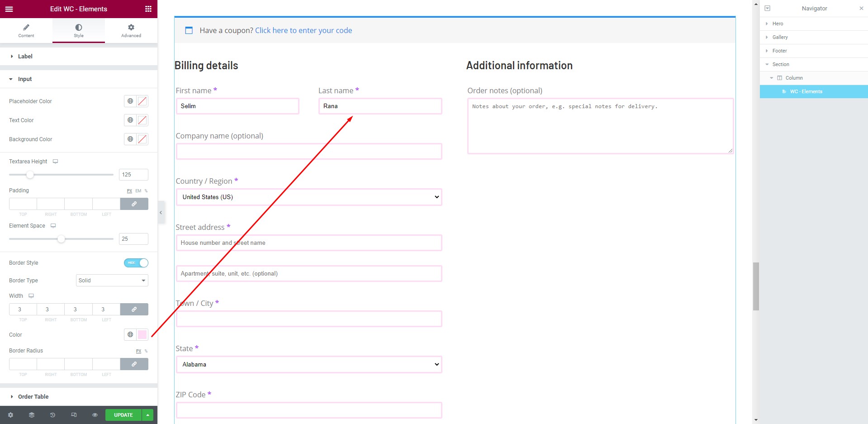Switch to the Advanced tab
868x424 pixels.
pyautogui.click(x=131, y=31)
